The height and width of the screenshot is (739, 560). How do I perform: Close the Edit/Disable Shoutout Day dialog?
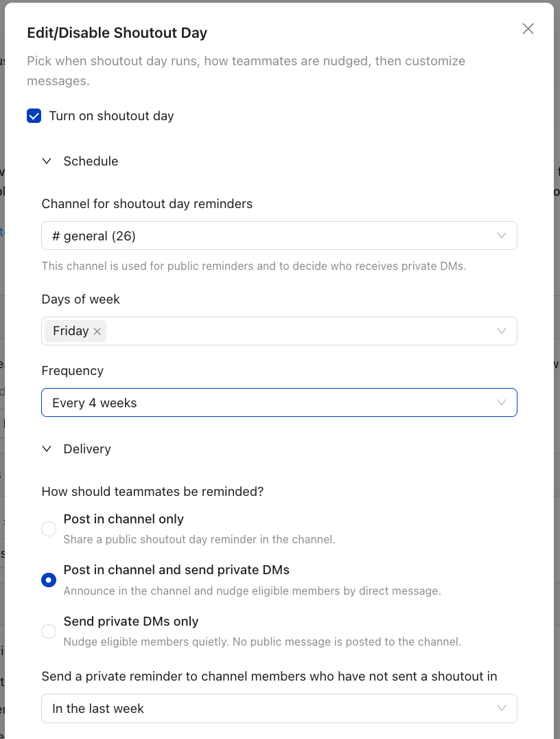[x=528, y=29]
